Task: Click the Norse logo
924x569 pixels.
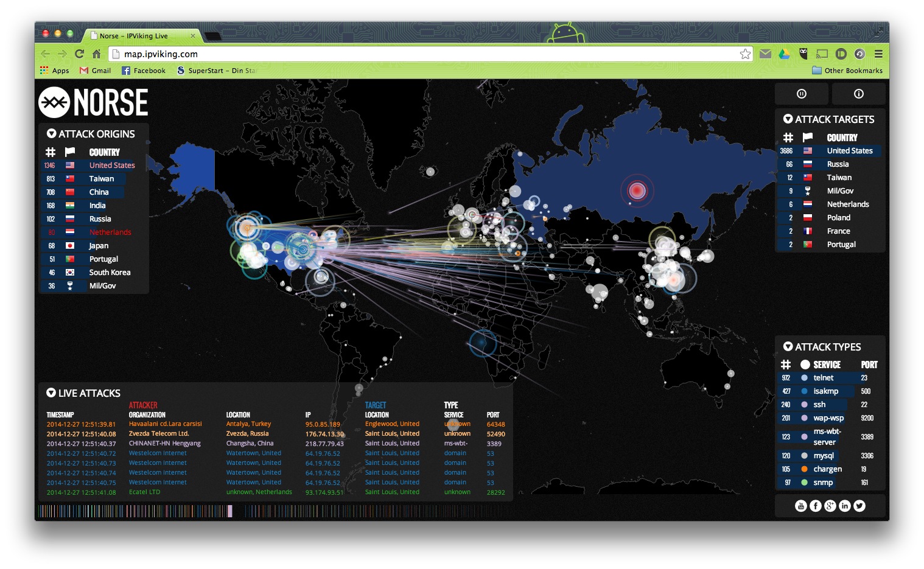Action: [x=93, y=102]
